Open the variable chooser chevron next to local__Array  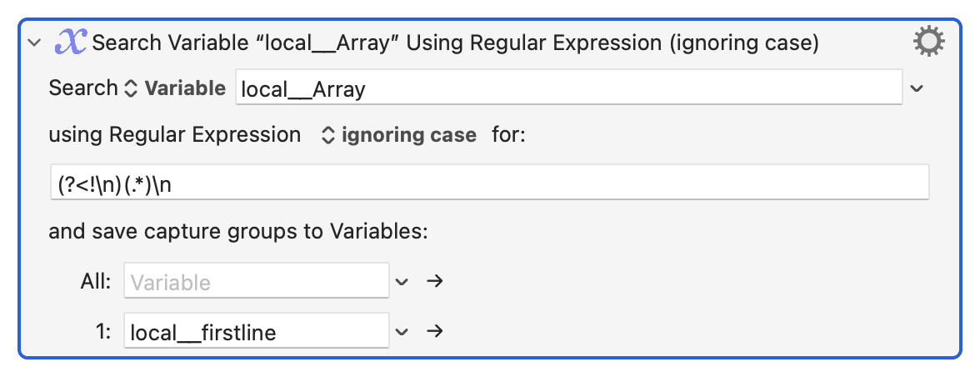917,88
